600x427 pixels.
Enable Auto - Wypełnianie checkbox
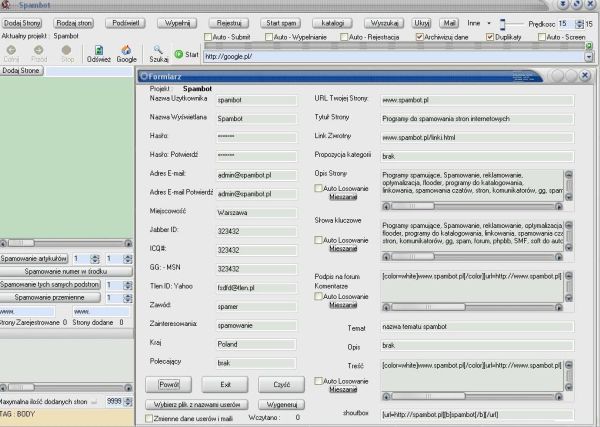[269, 37]
